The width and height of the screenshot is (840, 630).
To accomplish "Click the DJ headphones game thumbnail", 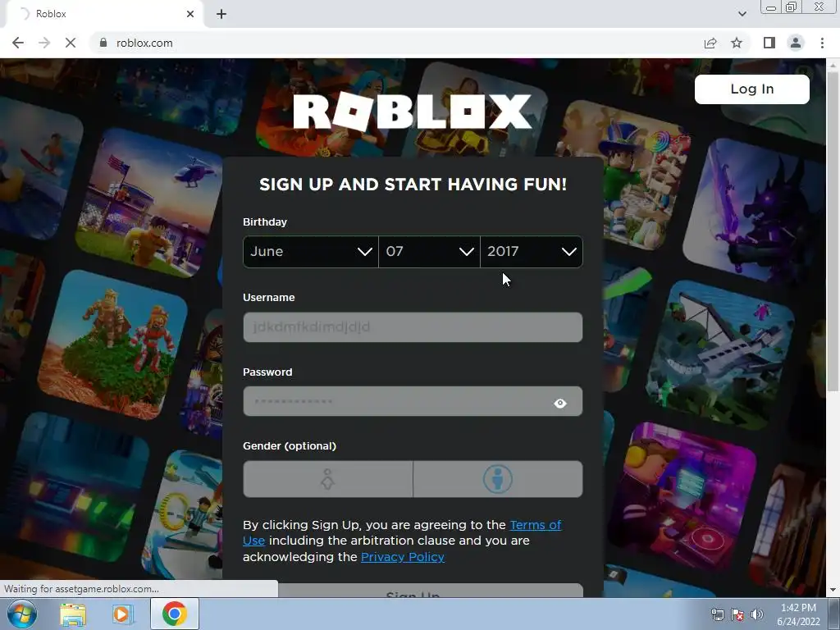I will (x=682, y=496).
